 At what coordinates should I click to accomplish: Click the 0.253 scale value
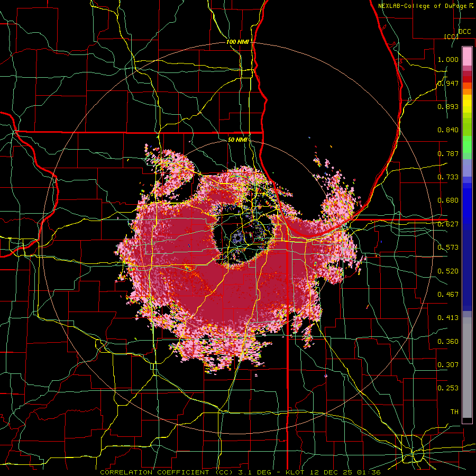pyautogui.click(x=448, y=388)
